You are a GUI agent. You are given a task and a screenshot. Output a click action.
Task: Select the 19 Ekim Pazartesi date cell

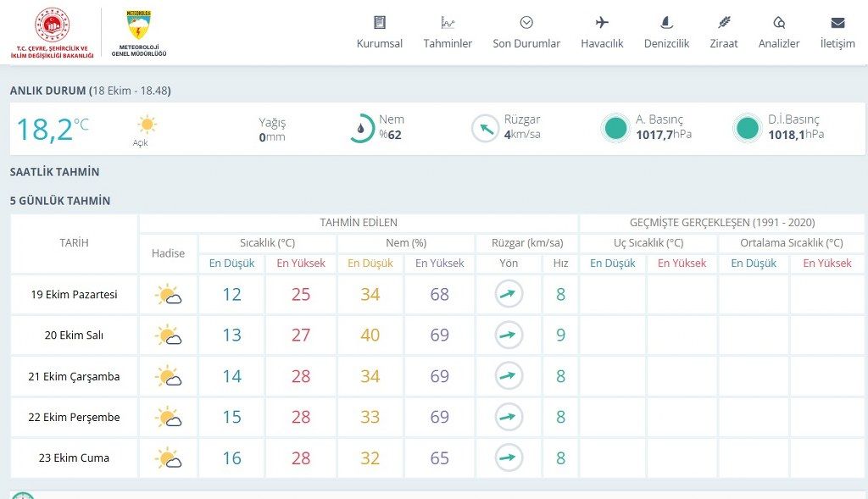point(75,295)
